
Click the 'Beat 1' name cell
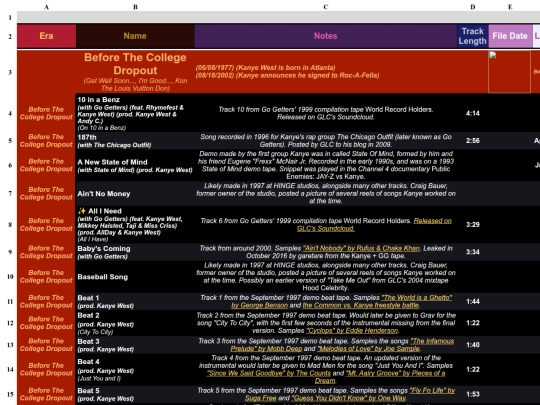tap(135, 301)
